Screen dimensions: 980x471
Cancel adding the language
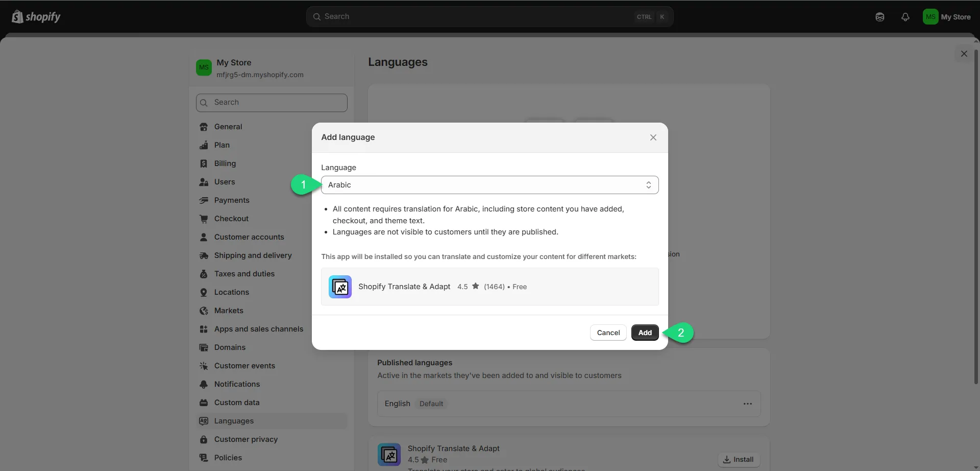click(x=608, y=333)
